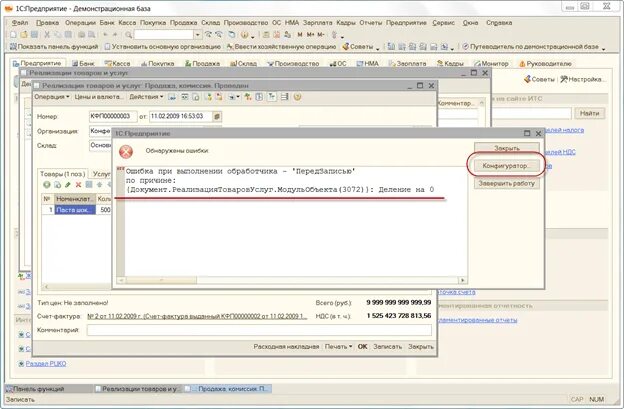The width and height of the screenshot is (624, 409).
Task: Open the Печать dropdown at document bottom
Action: point(339,347)
